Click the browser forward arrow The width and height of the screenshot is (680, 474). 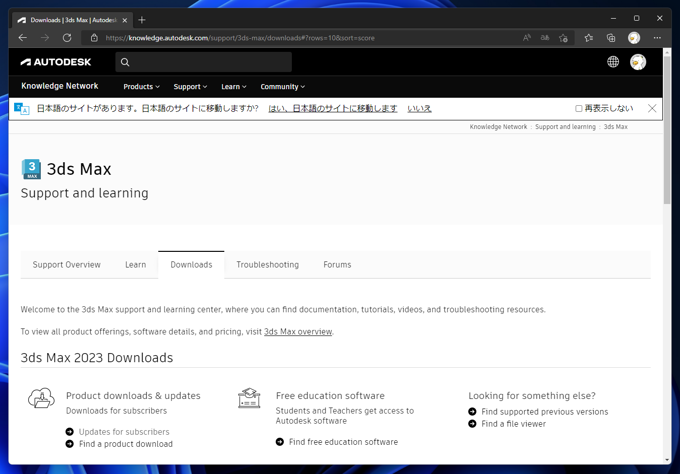[45, 38]
